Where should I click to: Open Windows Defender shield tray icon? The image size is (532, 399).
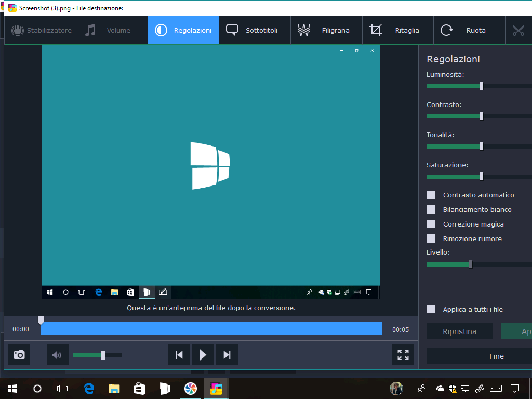453,389
